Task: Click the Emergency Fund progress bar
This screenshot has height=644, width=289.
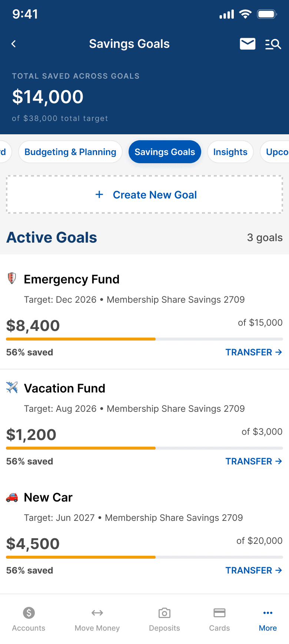Action: click(144, 339)
